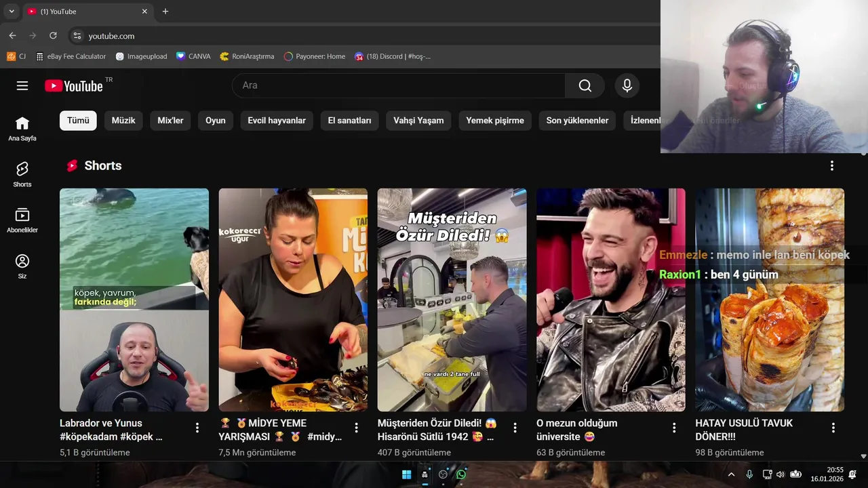Play the chicken döner short thumbnail
The height and width of the screenshot is (488, 868).
770,300
